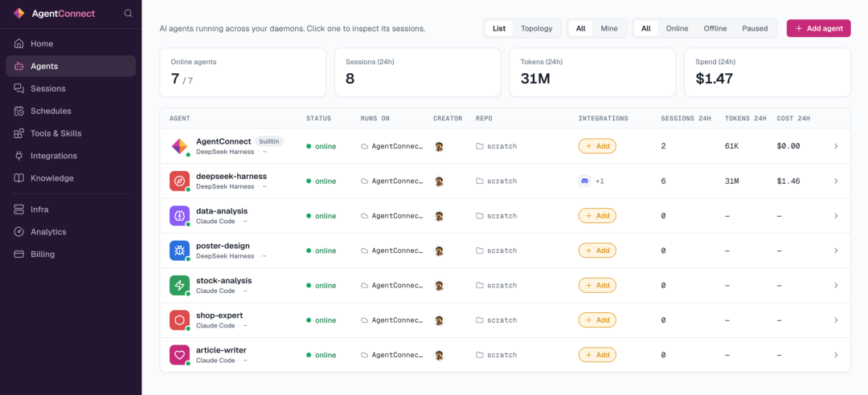Click the Discord integration icon for deepseek-harness

click(584, 181)
